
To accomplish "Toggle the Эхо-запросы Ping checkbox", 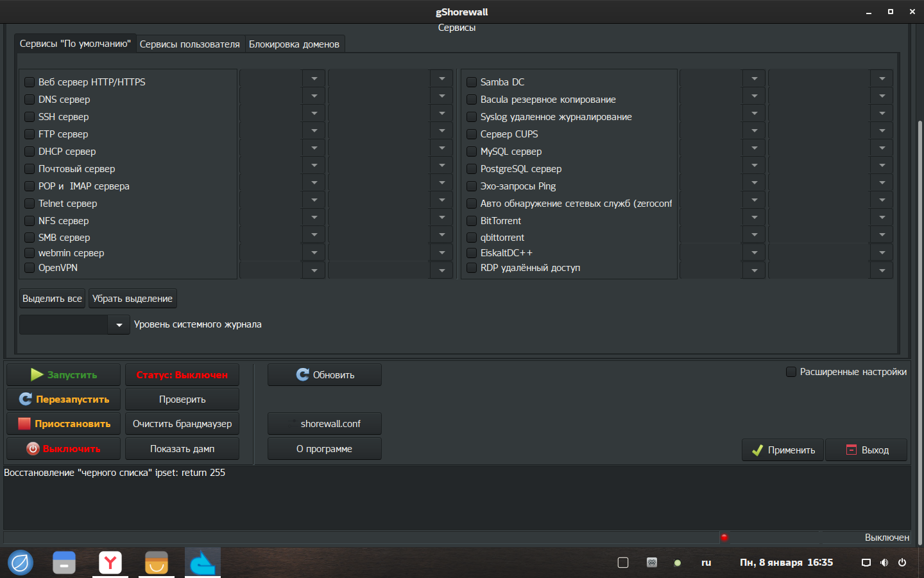I will [x=472, y=186].
